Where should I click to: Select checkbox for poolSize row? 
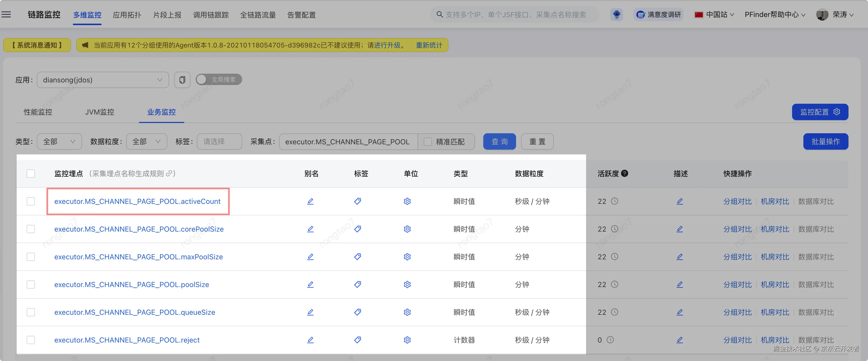click(x=31, y=284)
